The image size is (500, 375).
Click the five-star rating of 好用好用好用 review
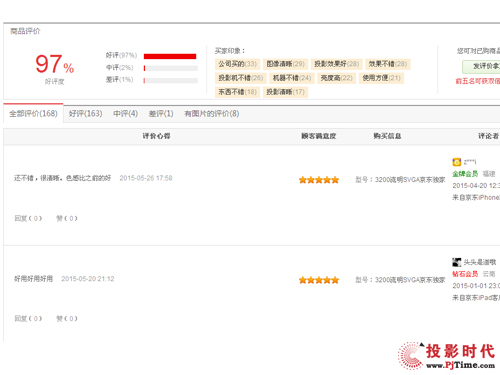319,280
